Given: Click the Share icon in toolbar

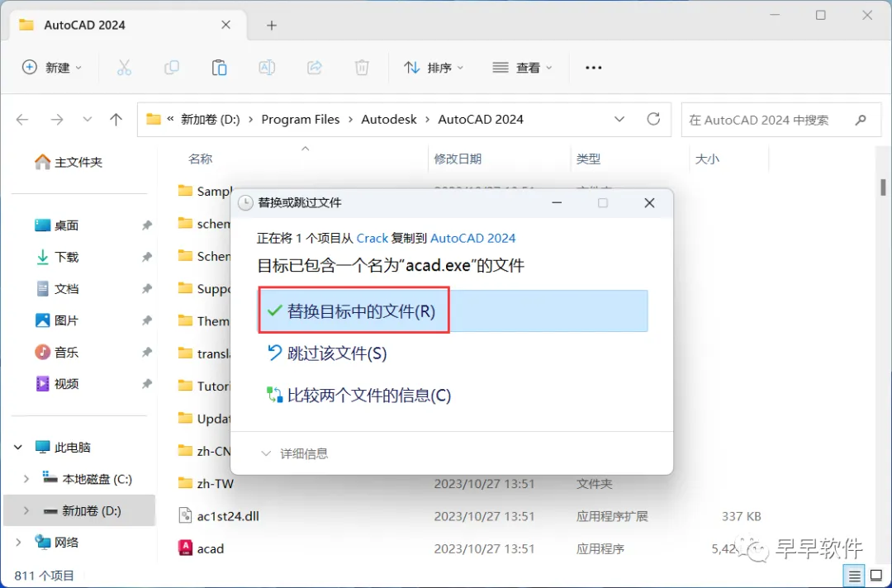Looking at the screenshot, I should coord(315,68).
